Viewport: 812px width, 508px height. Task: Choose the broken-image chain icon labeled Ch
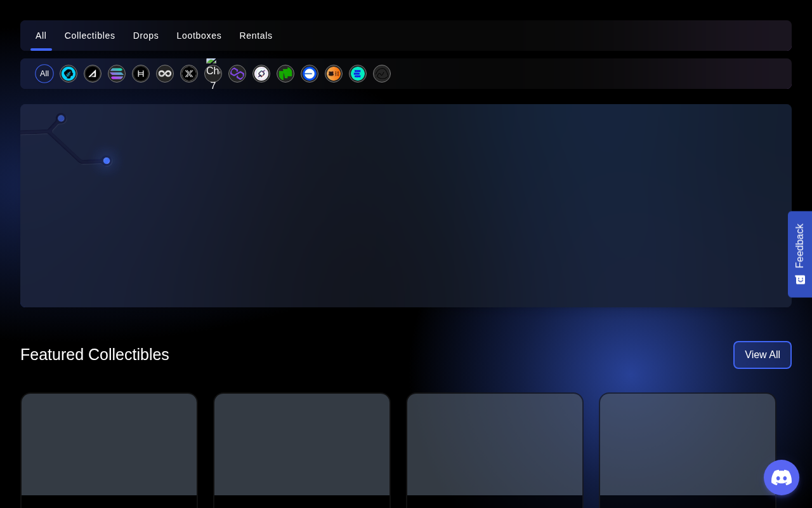[213, 74]
